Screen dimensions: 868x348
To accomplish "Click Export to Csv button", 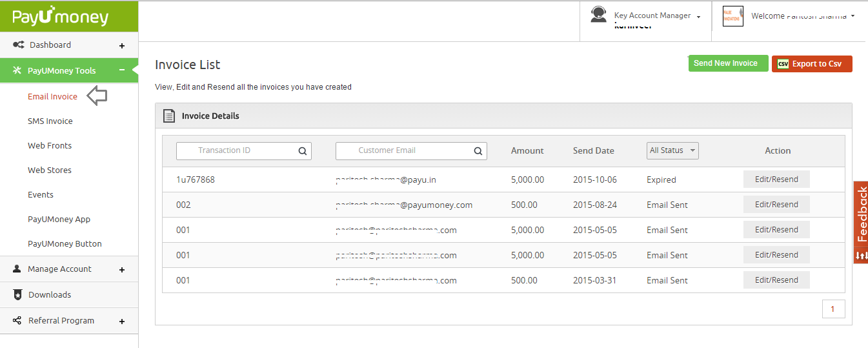I will point(812,64).
